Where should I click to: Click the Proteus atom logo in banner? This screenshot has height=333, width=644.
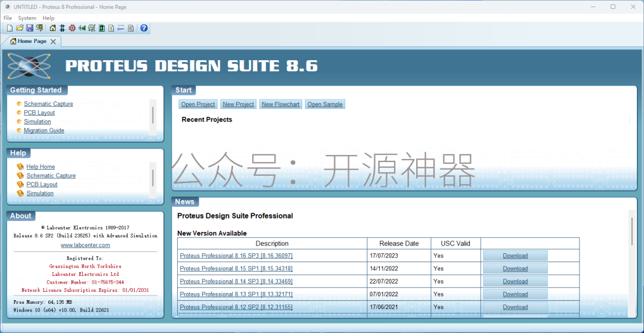point(29,66)
